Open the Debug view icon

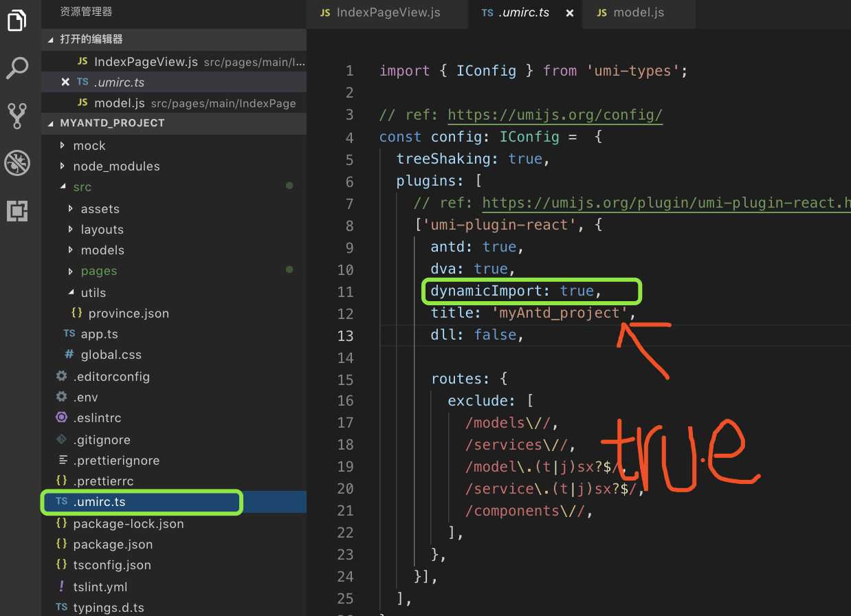[16, 164]
